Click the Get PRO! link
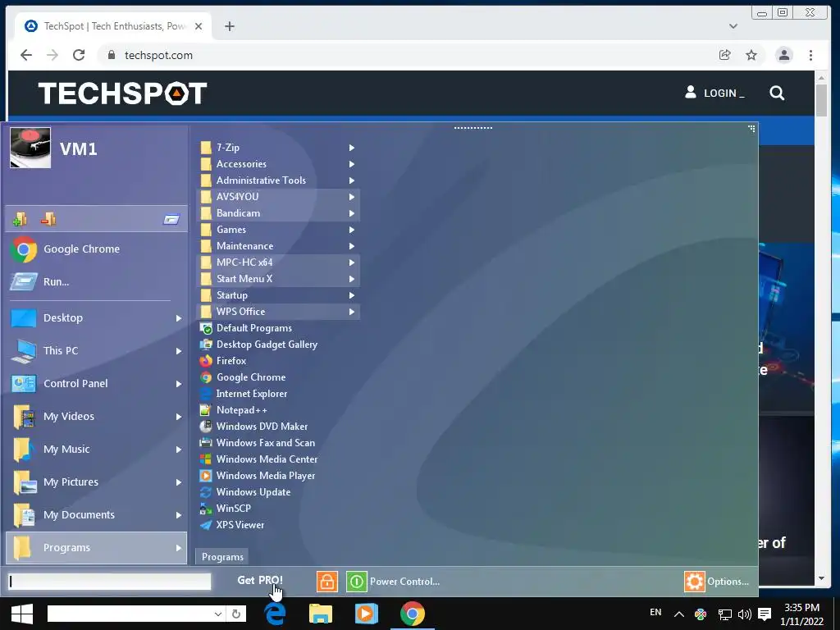Image resolution: width=840 pixels, height=630 pixels. (x=260, y=580)
